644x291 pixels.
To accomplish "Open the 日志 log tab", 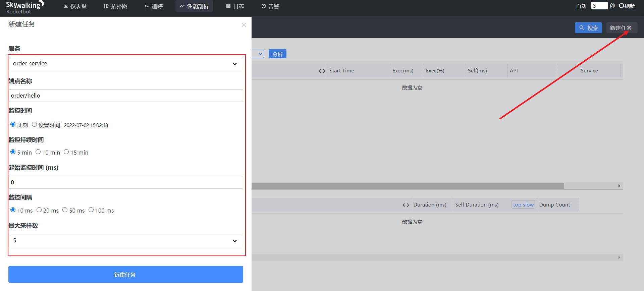I will tap(235, 6).
